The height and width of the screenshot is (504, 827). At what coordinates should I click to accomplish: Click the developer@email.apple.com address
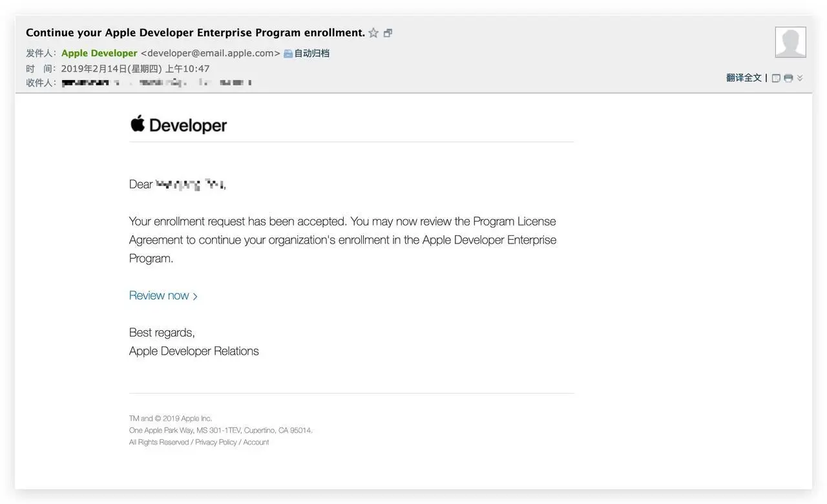click(211, 53)
